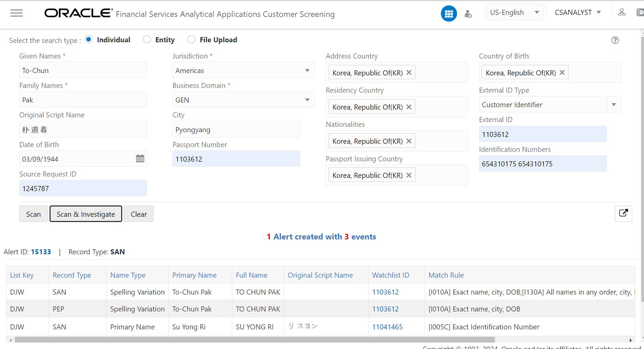Screen dimensions: 644x349
Task: Click the Source Request ID field
Action: (x=83, y=188)
